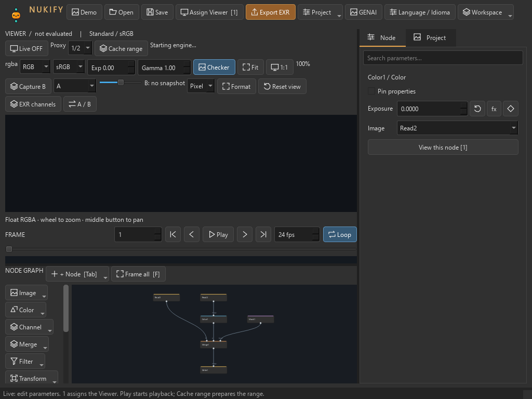532x399 pixels.
Task: Click the frame timeline slider handle
Action: pos(9,249)
